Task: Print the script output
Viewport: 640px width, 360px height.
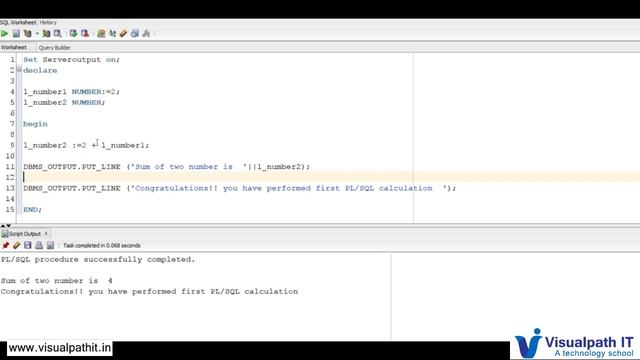Action: click(x=39, y=245)
